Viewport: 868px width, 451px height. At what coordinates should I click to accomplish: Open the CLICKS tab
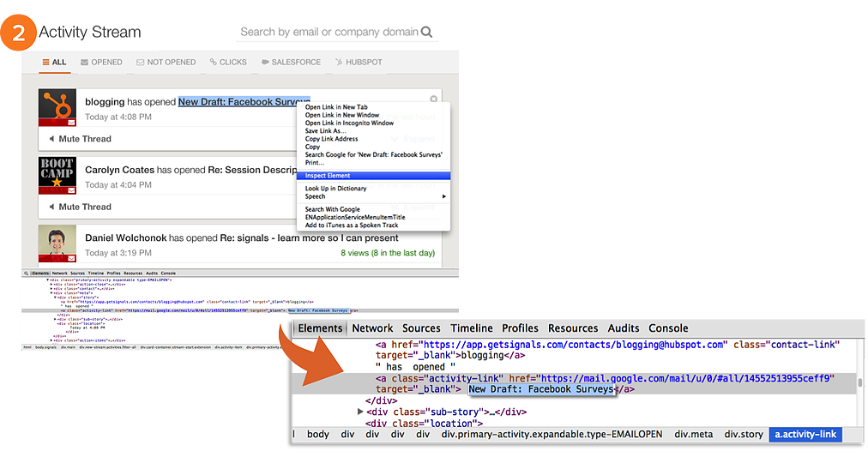(x=228, y=62)
